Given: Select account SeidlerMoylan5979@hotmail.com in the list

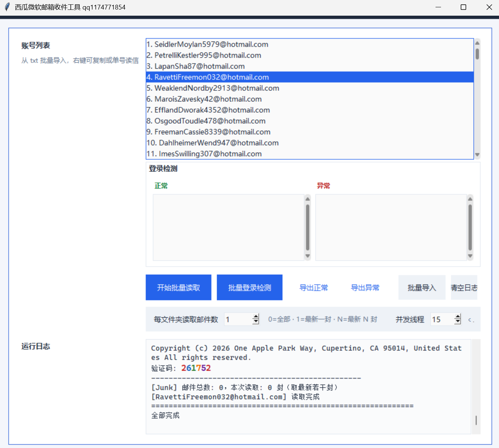Looking at the screenshot, I should point(207,44).
